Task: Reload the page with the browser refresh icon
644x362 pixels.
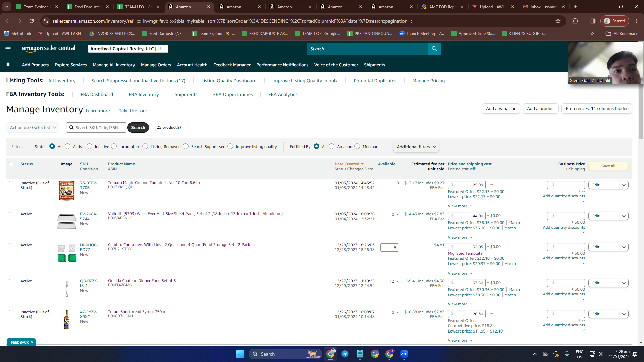Action: (x=32, y=21)
